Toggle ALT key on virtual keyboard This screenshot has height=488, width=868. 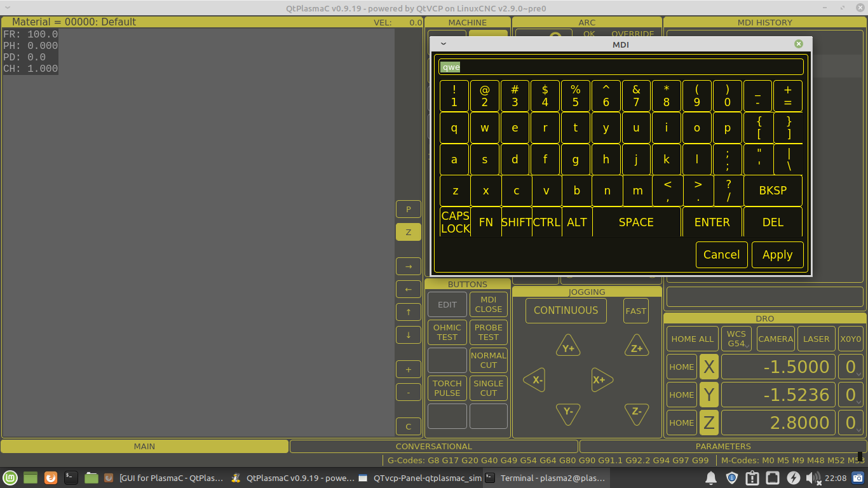pos(577,222)
